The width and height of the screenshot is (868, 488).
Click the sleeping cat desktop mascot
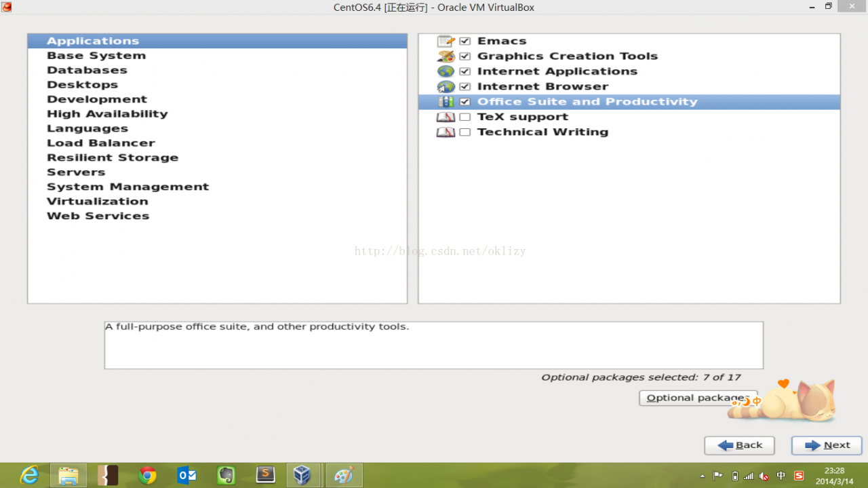click(x=783, y=401)
